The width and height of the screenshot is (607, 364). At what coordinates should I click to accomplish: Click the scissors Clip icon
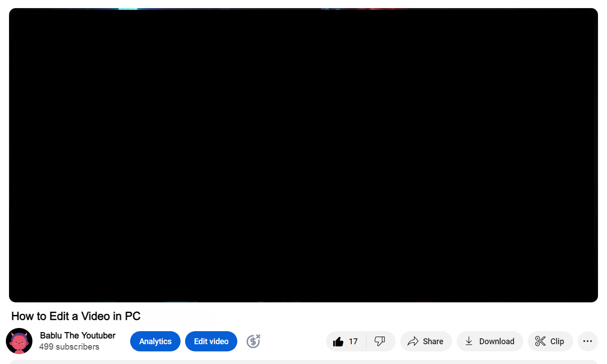[540, 341]
